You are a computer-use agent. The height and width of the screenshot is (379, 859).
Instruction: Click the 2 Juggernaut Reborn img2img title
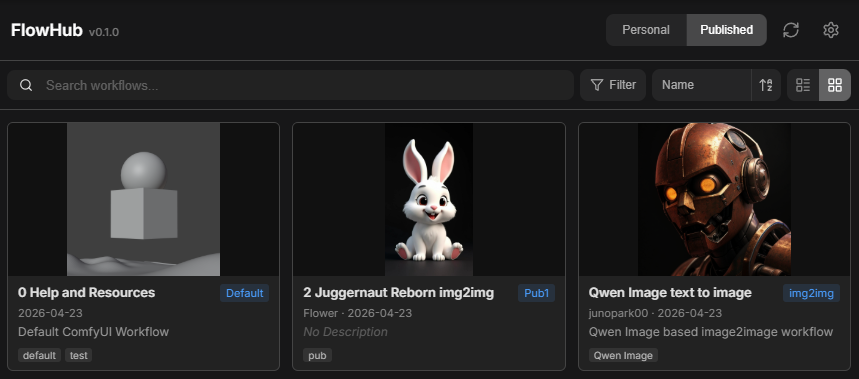[399, 293]
